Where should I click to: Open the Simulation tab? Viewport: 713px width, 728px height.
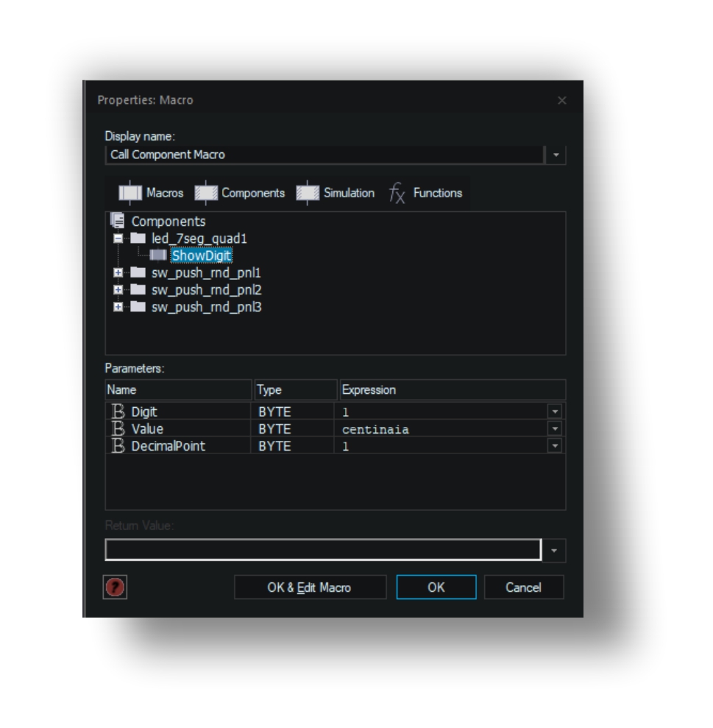335,193
